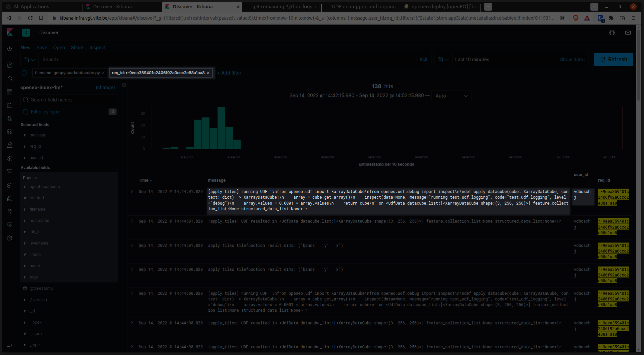
Task: Collapse the fields sidebar with the chevron
Action: pyautogui.click(x=124, y=85)
